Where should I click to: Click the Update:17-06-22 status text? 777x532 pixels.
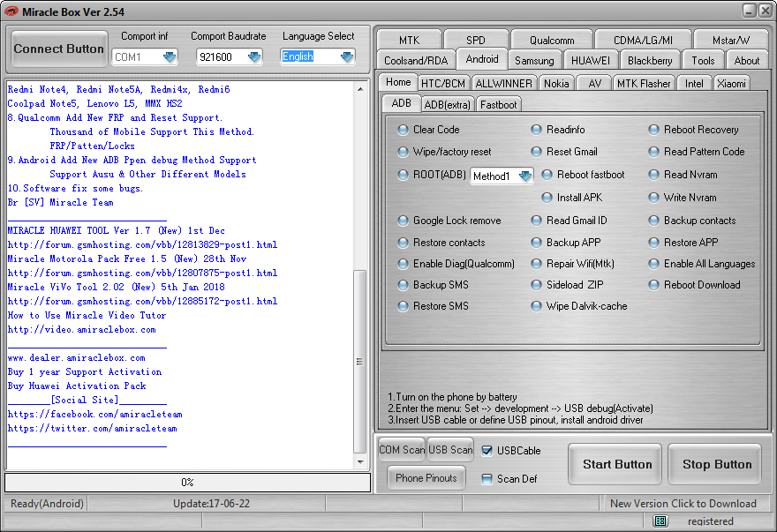pyautogui.click(x=211, y=504)
